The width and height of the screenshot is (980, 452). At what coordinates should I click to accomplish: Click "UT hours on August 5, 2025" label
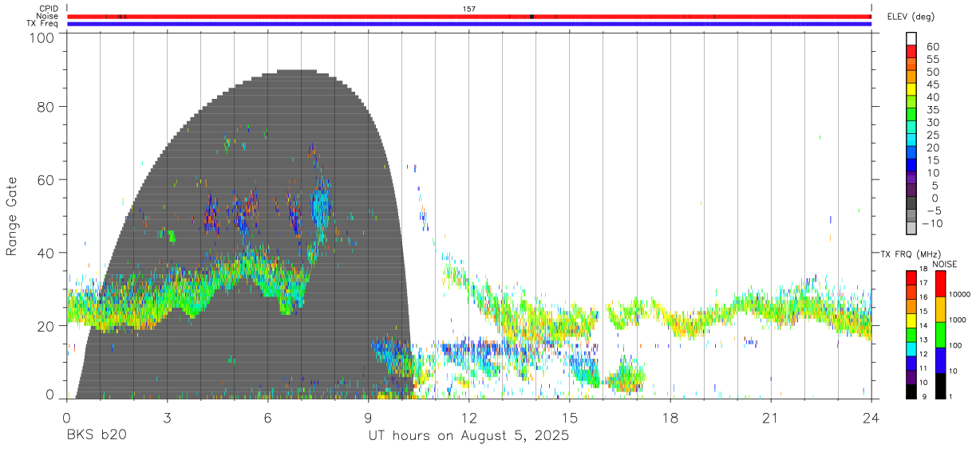tap(468, 437)
